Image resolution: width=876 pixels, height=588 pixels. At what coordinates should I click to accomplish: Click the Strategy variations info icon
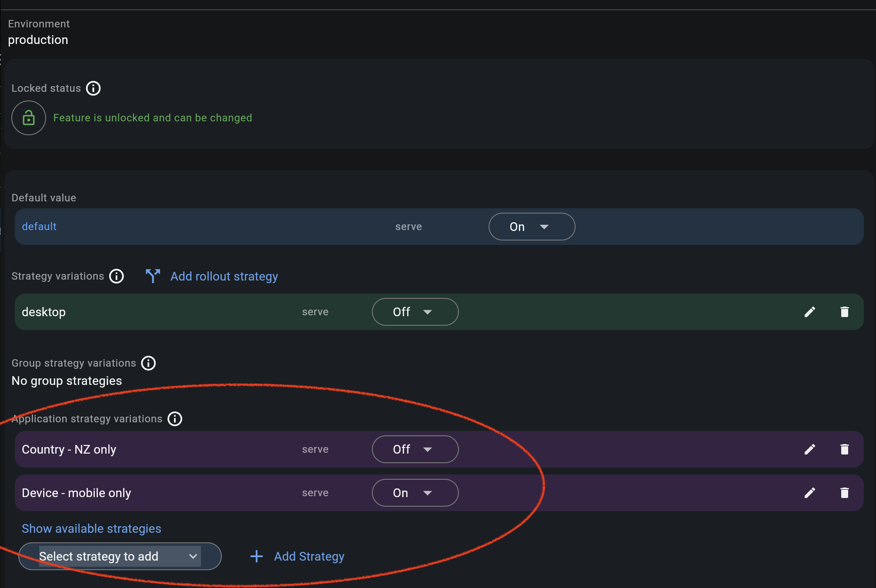tap(116, 276)
